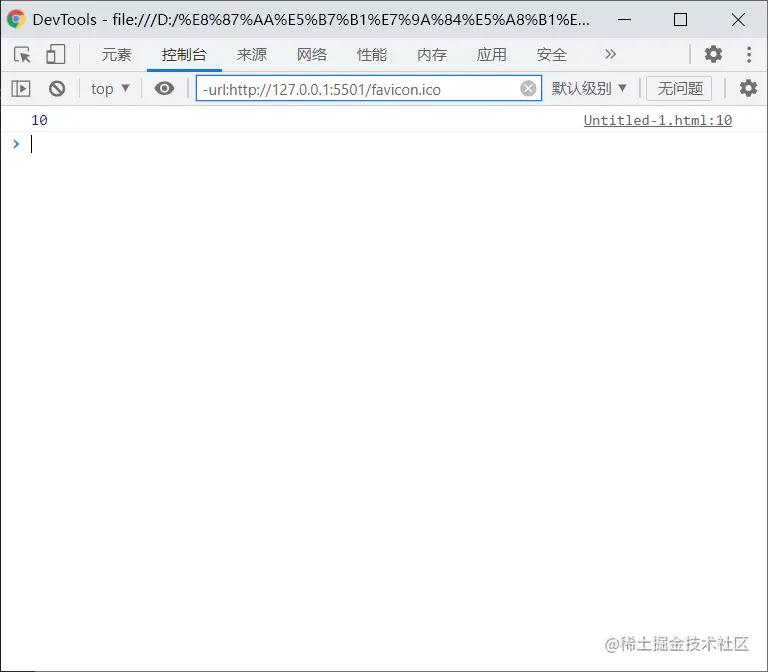Switch to the 内存 tab
768x672 pixels.
[432, 54]
